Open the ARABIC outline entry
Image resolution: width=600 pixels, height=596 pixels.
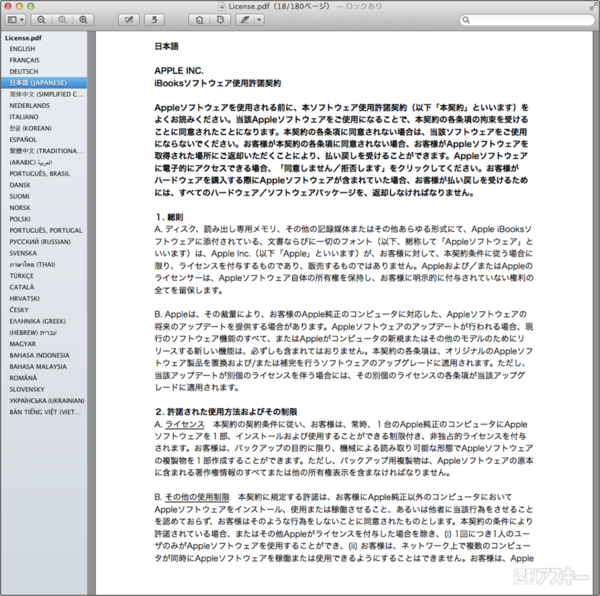(x=31, y=162)
